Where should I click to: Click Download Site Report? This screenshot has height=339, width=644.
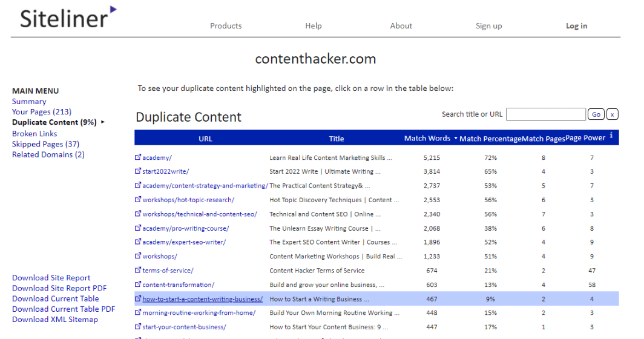[51, 278]
